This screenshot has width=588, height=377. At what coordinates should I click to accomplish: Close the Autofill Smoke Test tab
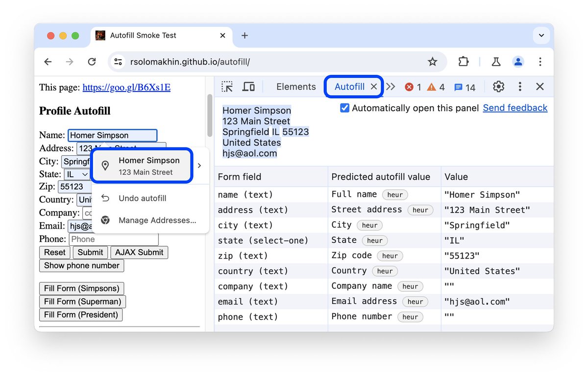tap(222, 35)
